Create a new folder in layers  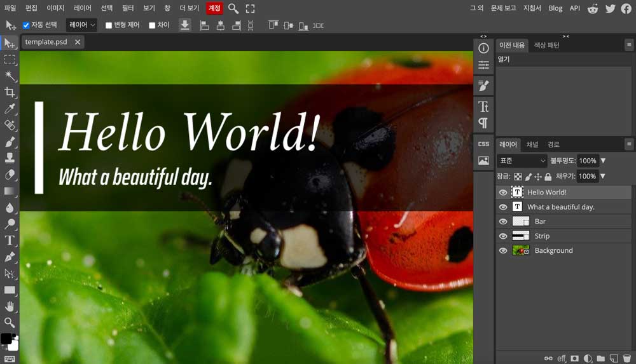click(601, 358)
